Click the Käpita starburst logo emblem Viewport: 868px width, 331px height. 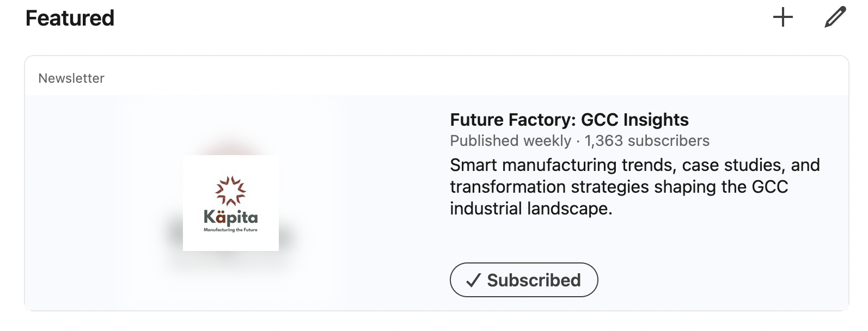click(x=231, y=191)
